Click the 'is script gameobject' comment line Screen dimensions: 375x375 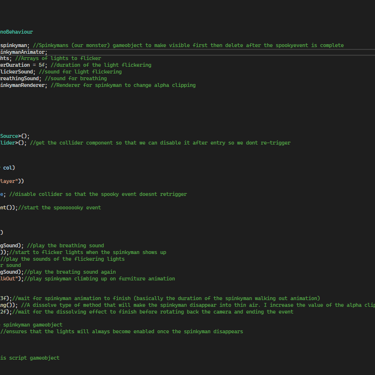click(30, 358)
